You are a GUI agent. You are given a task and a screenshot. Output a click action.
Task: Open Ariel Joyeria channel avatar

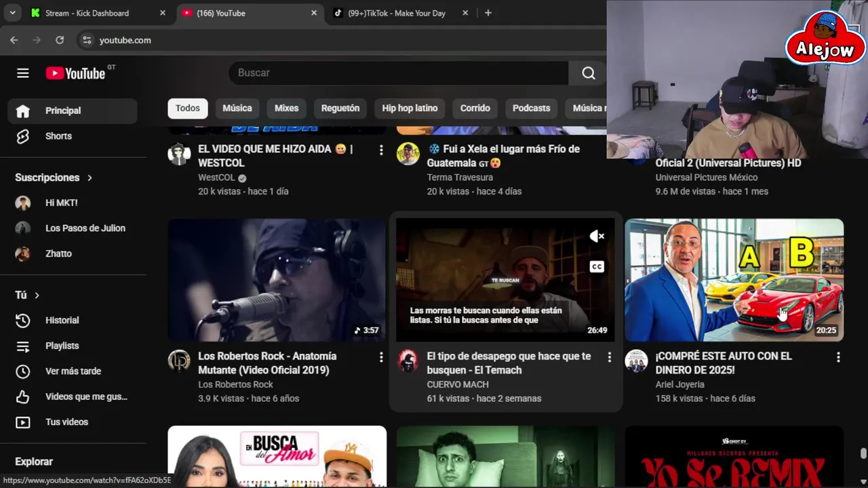pyautogui.click(x=636, y=361)
